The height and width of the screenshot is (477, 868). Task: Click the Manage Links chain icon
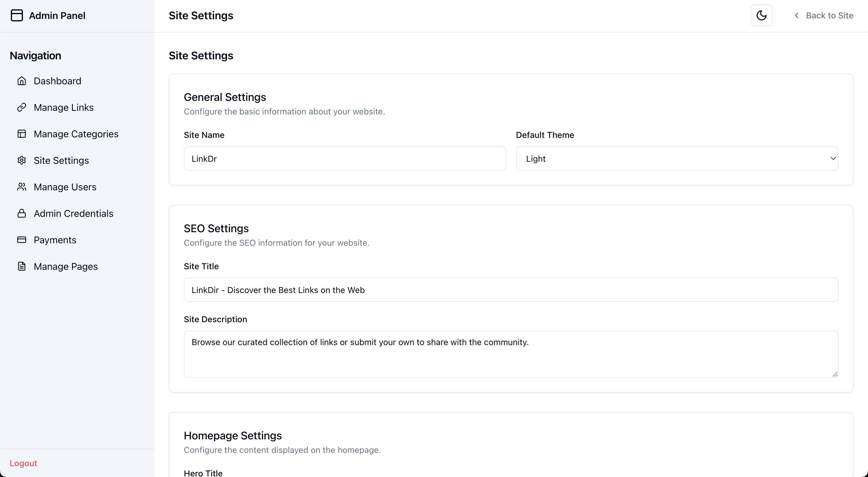point(22,108)
